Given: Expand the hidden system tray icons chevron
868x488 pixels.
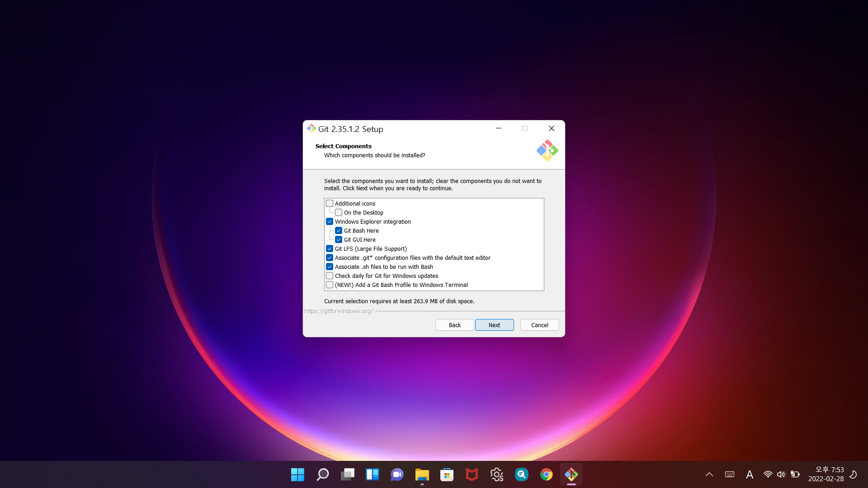Looking at the screenshot, I should click(x=709, y=474).
